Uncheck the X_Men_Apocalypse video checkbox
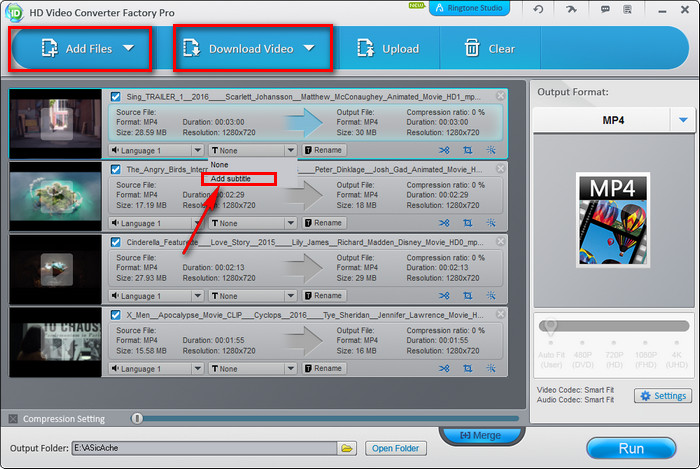700x469 pixels. (116, 315)
